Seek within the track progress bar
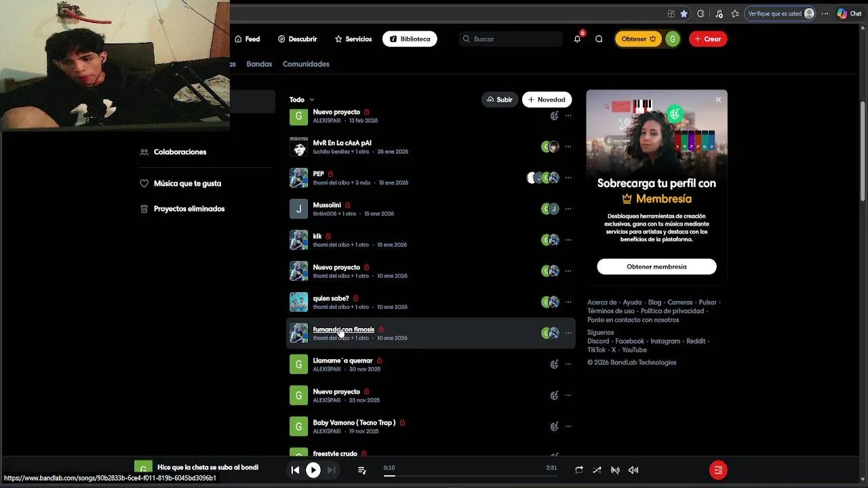 [470, 476]
